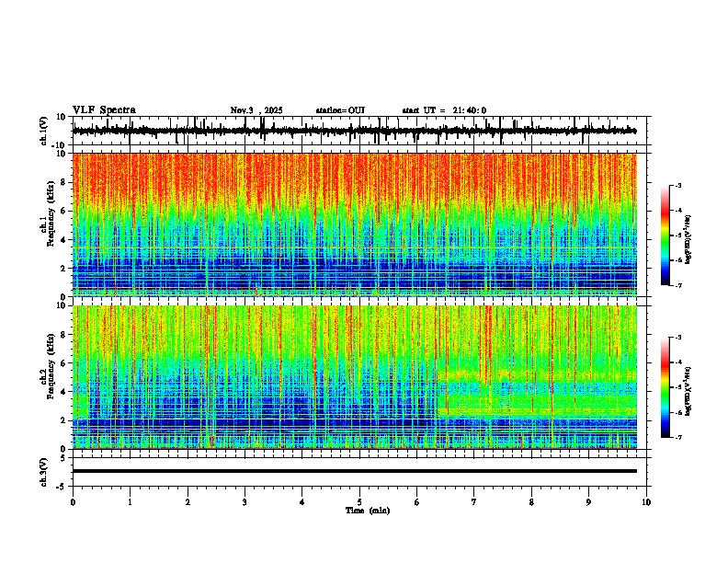Click the "ch.1(V)" axis label
Image resolution: width=728 pixels, height=563 pixels.
[x=44, y=131]
